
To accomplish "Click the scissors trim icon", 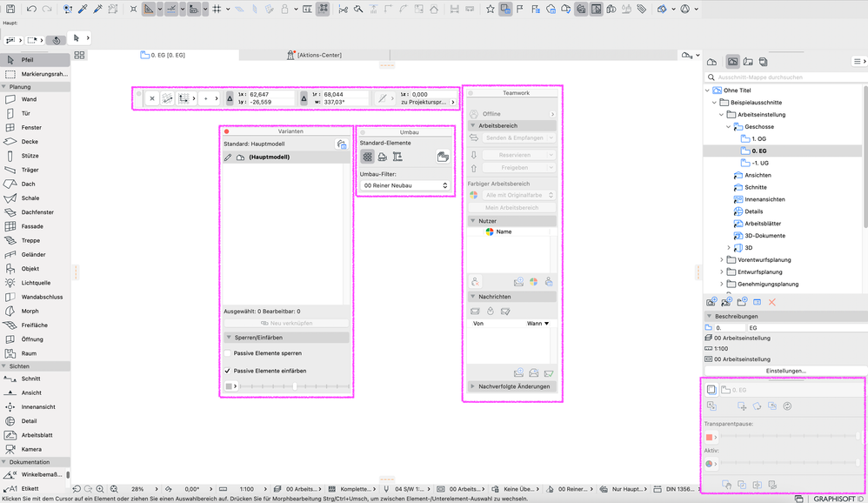I will pyautogui.click(x=344, y=9).
